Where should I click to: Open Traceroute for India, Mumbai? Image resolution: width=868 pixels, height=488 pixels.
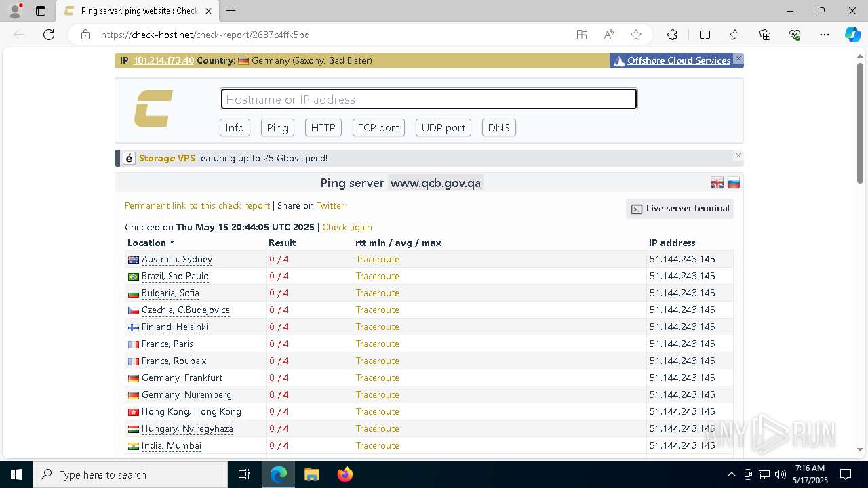[378, 445]
